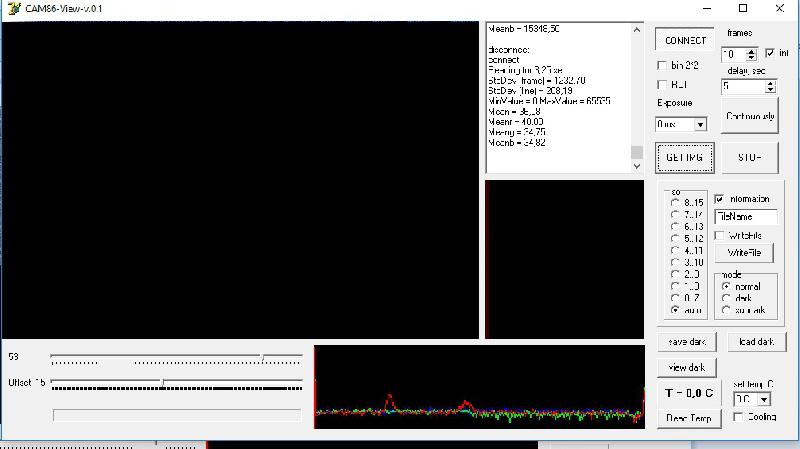The width and height of the screenshot is (800, 449).
Task: Click the Read Temp button
Action: pyautogui.click(x=689, y=418)
